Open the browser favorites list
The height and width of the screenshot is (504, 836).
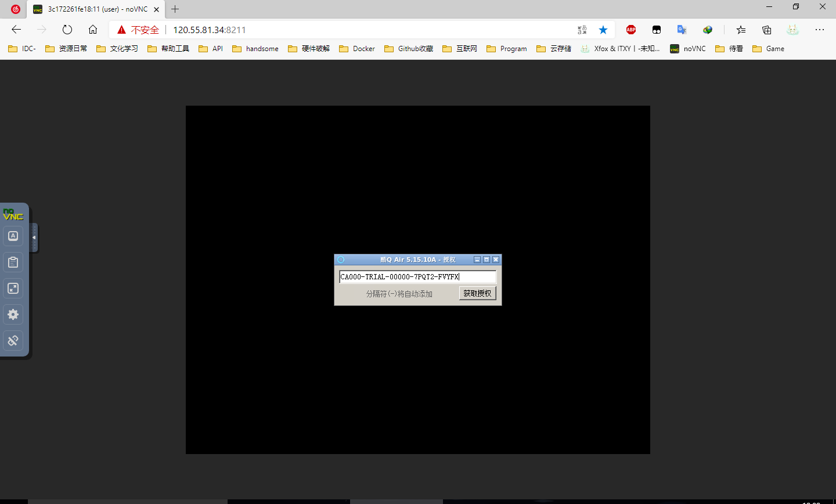[x=741, y=30]
